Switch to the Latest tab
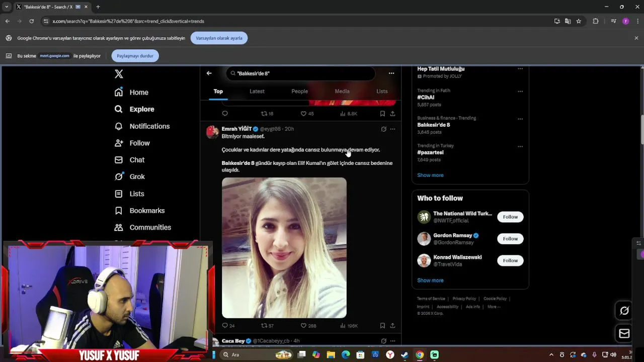Viewport: 644px width, 362px height. point(257,92)
